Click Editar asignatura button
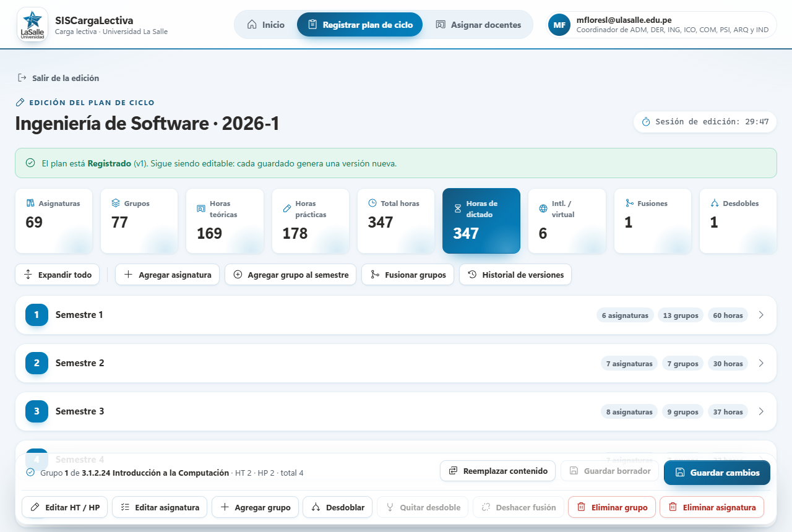Viewport: 792px width, 532px height. tap(160, 507)
